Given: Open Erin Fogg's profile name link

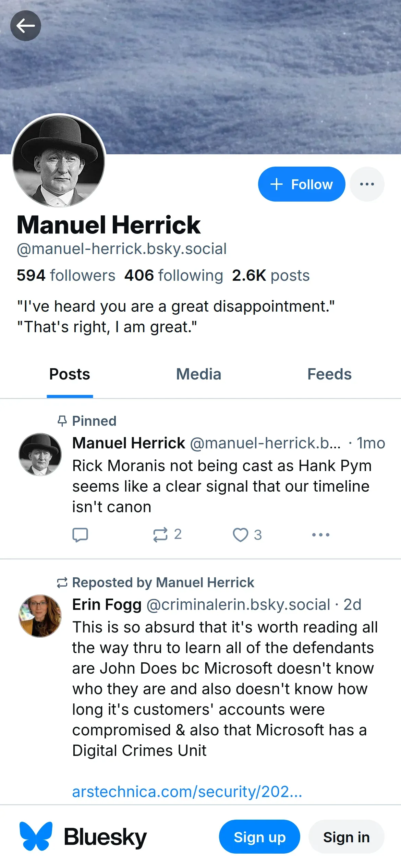Looking at the screenshot, I should 107,605.
